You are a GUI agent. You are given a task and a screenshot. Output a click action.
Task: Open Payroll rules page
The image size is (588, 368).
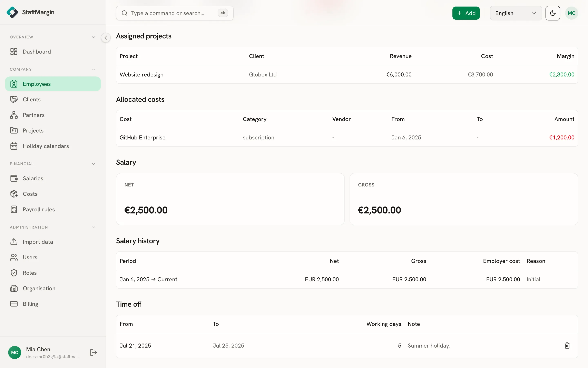point(53,210)
